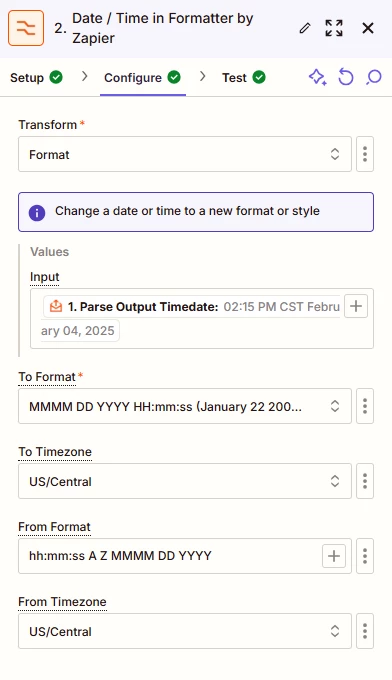
Task: Open the To Timezone dropdown
Action: pyautogui.click(x=185, y=481)
